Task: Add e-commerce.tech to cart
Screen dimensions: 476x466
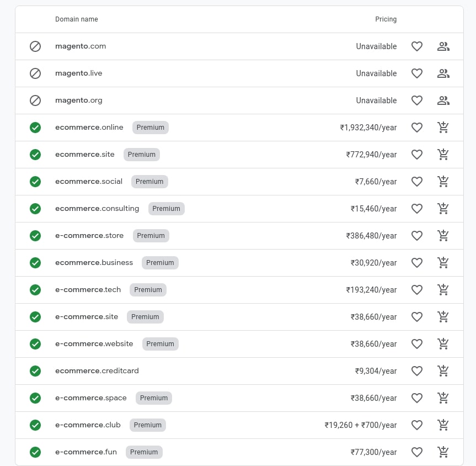Action: [x=443, y=290]
